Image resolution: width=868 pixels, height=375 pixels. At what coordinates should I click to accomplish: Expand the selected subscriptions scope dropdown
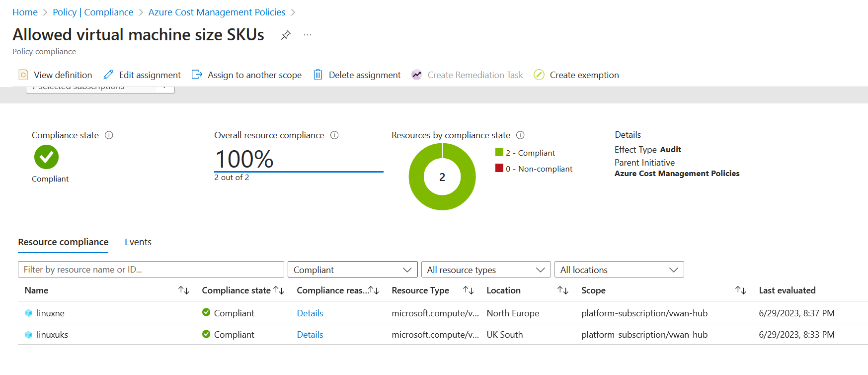(100, 90)
